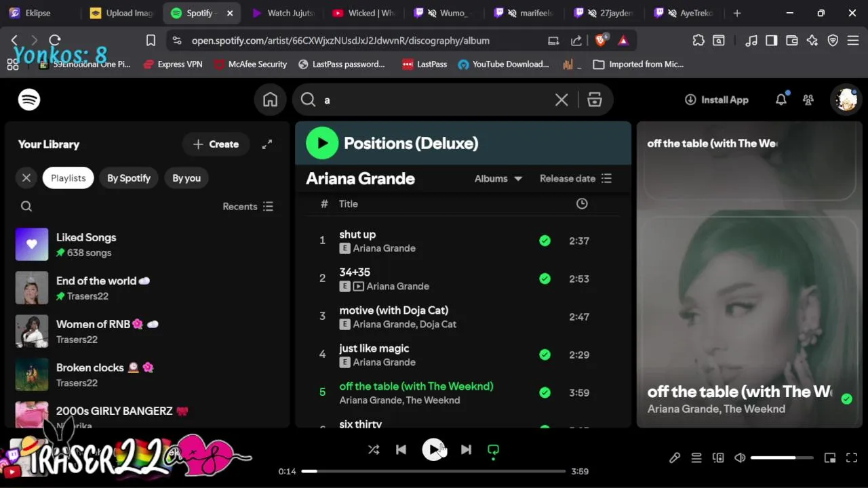This screenshot has height=488, width=868.
Task: Click Install App button
Action: (x=716, y=100)
